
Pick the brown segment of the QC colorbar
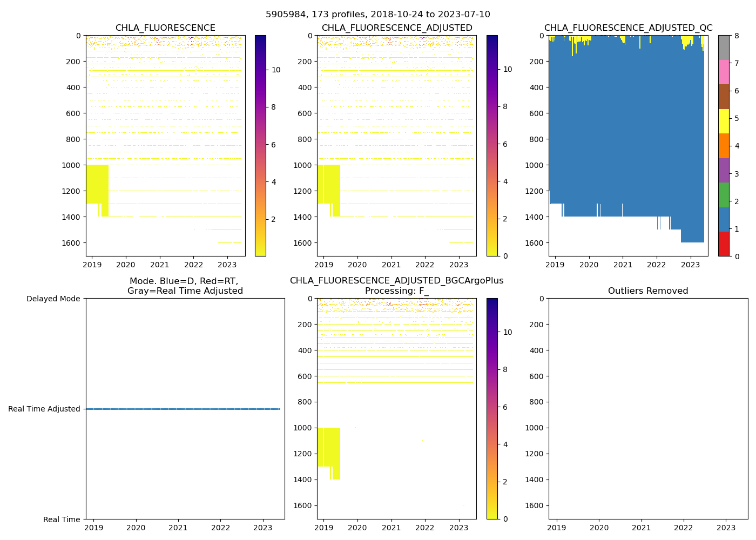click(x=724, y=96)
